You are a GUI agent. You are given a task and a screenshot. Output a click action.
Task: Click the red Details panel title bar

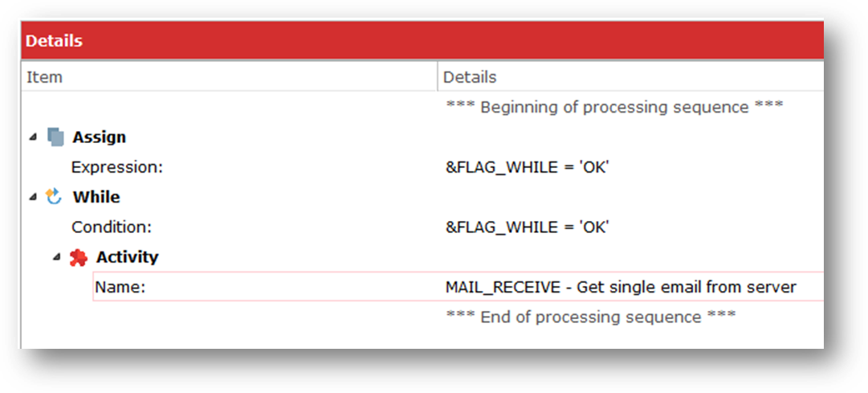422,40
